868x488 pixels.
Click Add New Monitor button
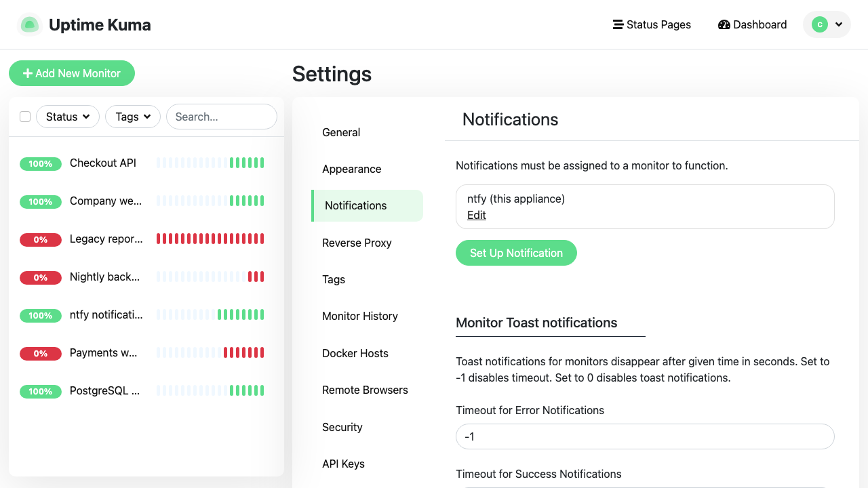pos(72,73)
